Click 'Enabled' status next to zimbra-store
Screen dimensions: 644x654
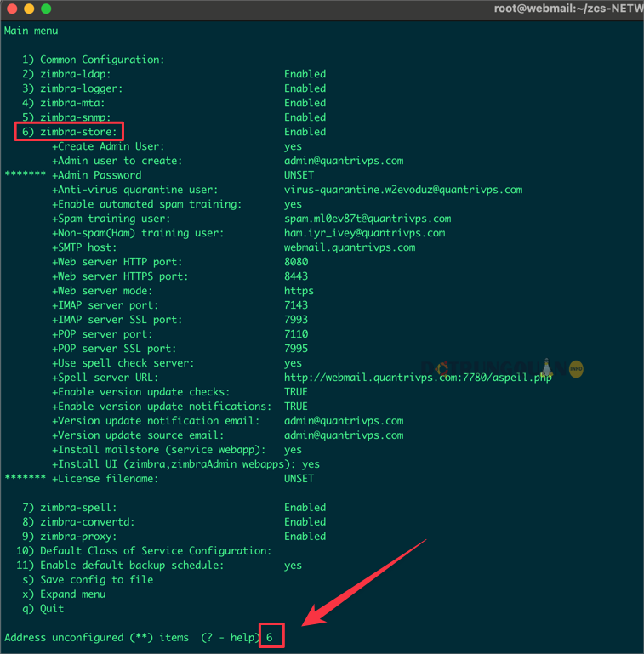(x=305, y=132)
